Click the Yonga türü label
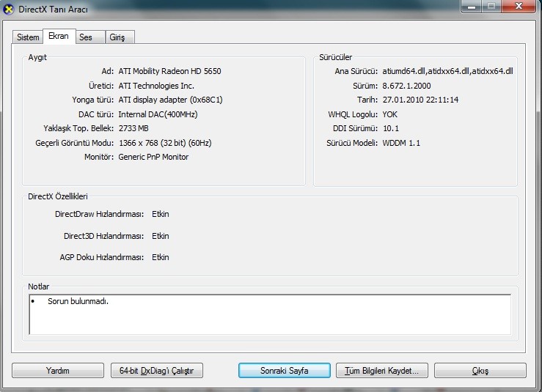 coord(92,100)
